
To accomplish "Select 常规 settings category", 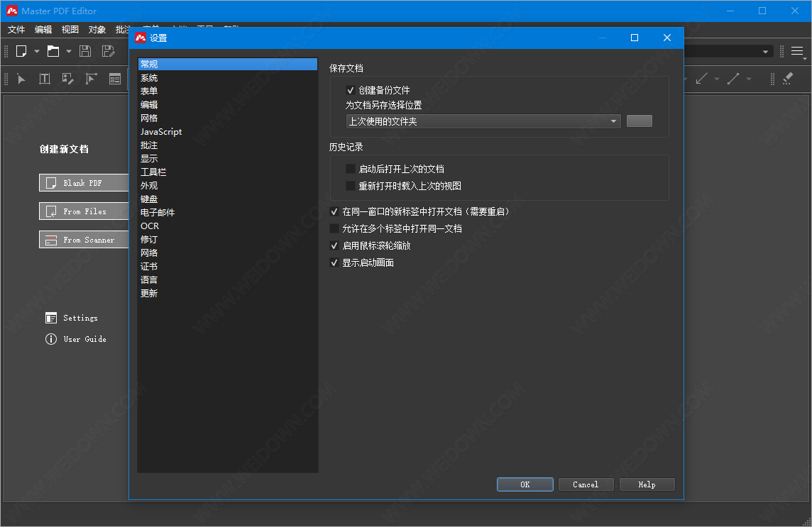I will [x=228, y=65].
